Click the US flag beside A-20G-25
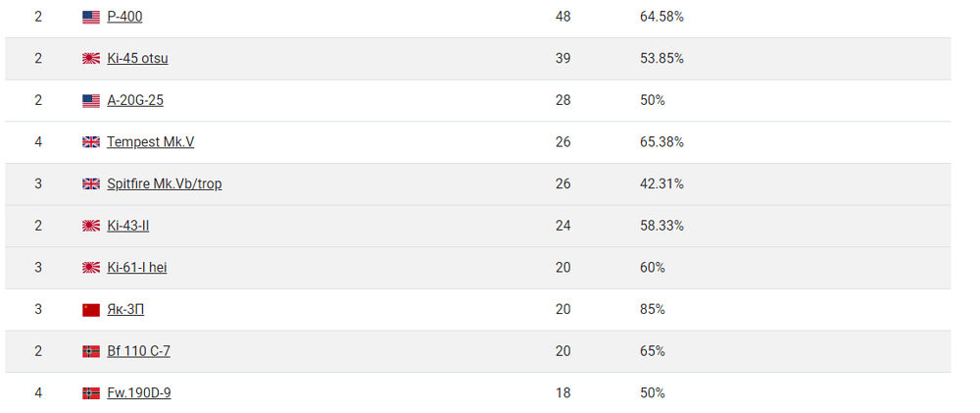This screenshot has height=413, width=980. [x=91, y=101]
